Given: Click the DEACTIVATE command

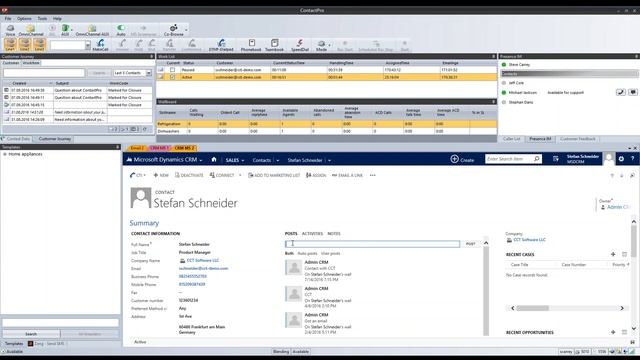Looking at the screenshot, I should [x=189, y=175].
